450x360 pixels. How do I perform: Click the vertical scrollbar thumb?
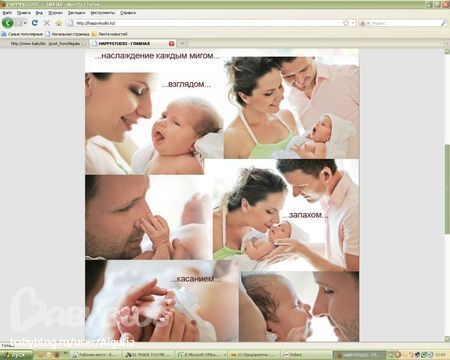click(447, 189)
